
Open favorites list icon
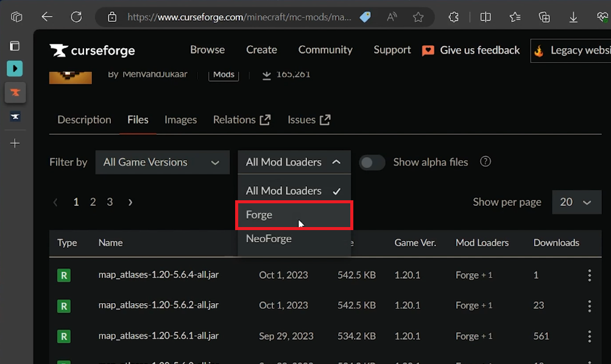(515, 17)
